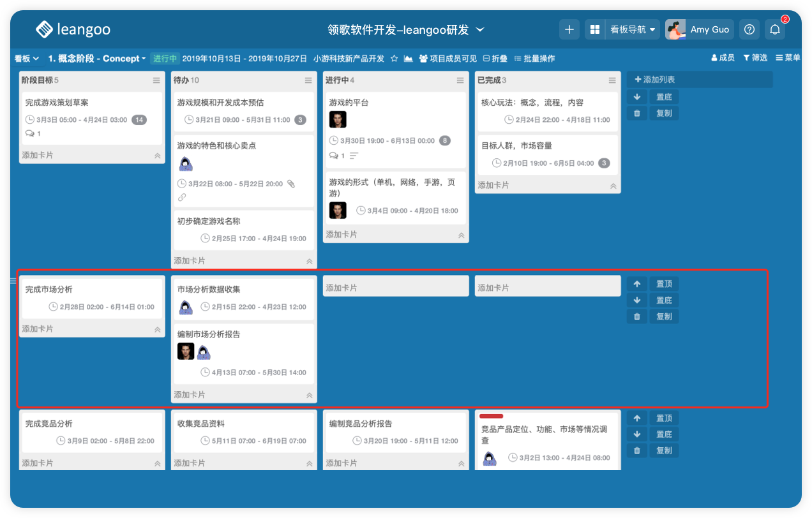Toggle 项目成员可见 visibility setting

(x=448, y=59)
